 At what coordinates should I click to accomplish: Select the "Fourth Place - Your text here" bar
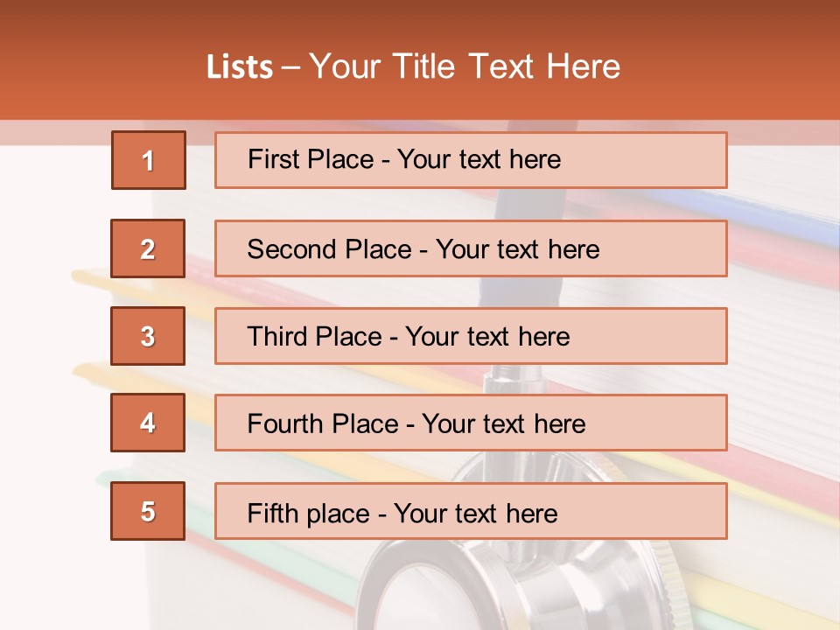click(x=471, y=423)
